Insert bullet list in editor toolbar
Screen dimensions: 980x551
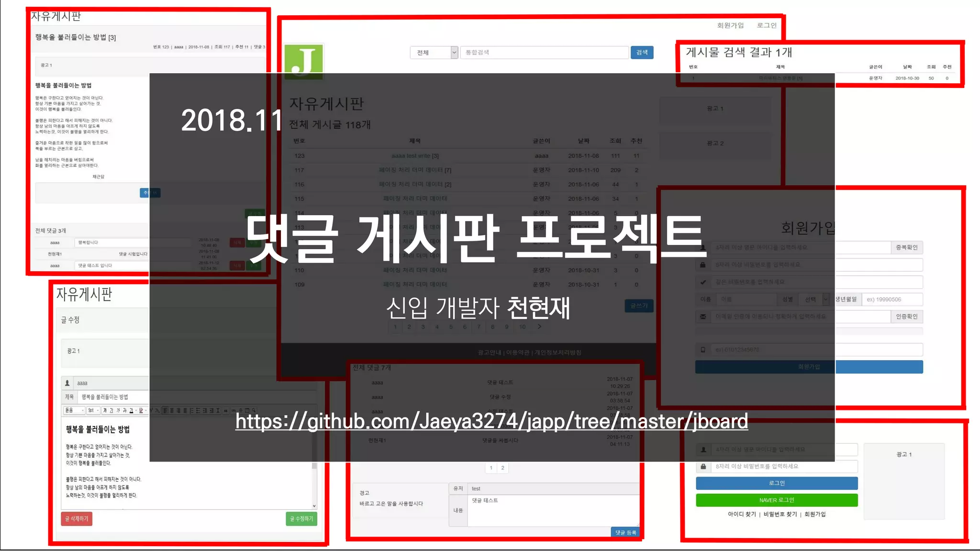point(198,410)
